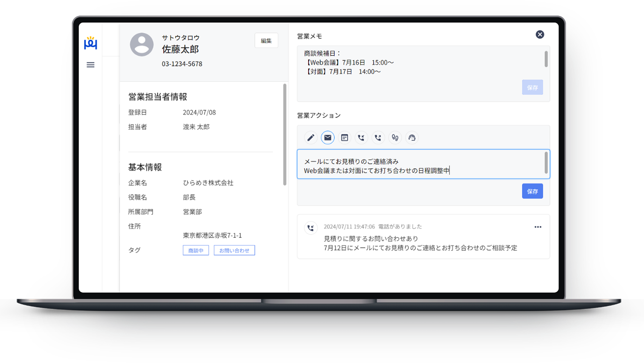644x363 pixels.
Task: Click 佐藤太郎's profile avatar
Action: (142, 44)
